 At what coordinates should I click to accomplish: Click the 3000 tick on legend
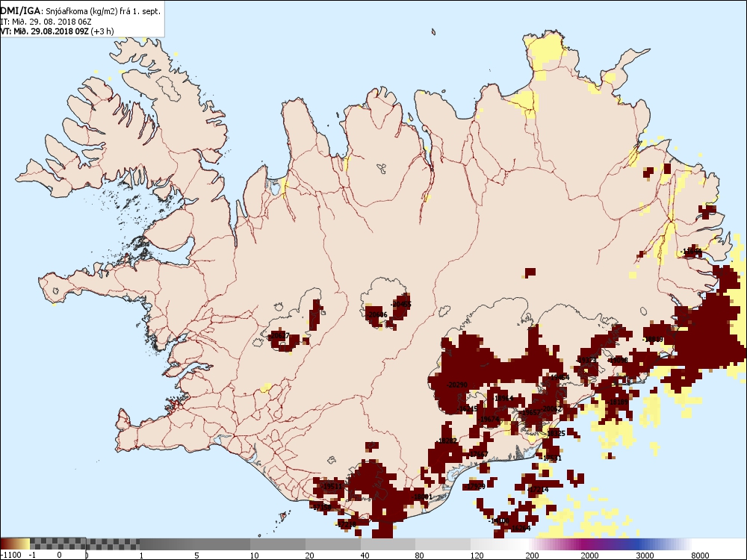click(645, 555)
